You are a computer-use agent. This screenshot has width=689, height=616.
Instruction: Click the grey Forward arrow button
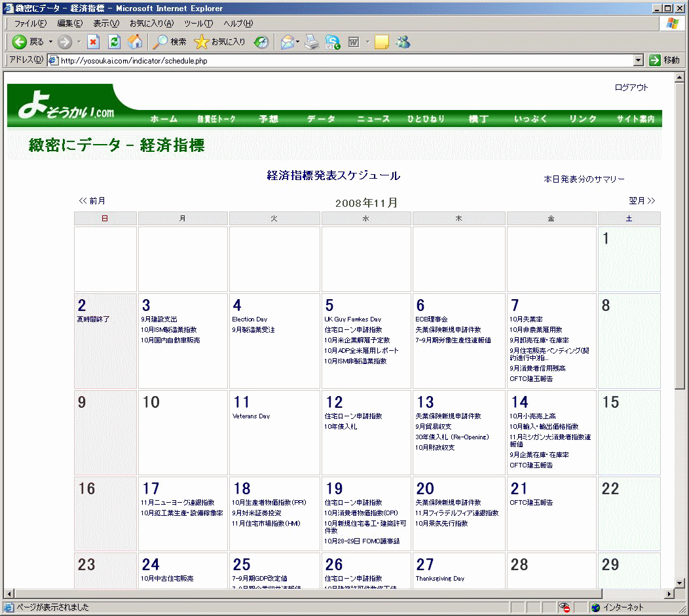click(65, 42)
